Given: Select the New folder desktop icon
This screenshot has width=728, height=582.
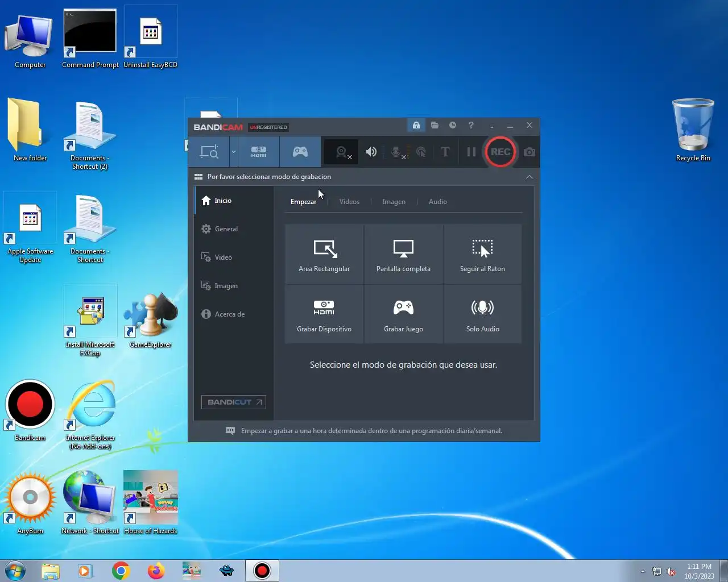Looking at the screenshot, I should (x=30, y=130).
